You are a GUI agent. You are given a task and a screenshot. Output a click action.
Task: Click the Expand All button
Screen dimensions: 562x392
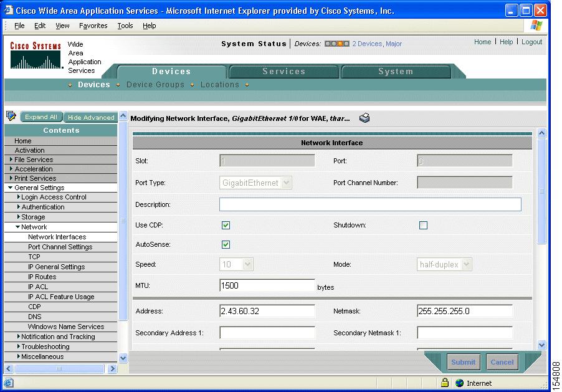tap(41, 117)
